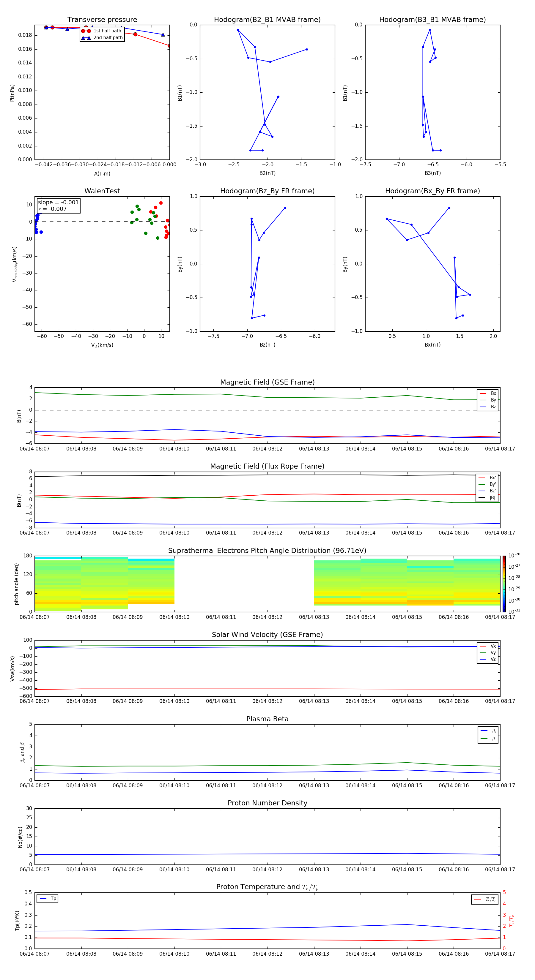Viewport: 535px width, 980px height.
Task: Select the "B3(nT)" x-axis label
Action: click(432, 173)
